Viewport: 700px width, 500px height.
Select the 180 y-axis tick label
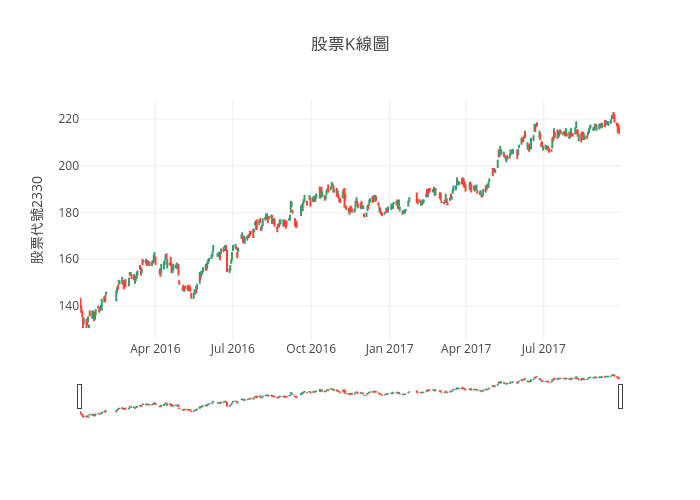pyautogui.click(x=68, y=212)
